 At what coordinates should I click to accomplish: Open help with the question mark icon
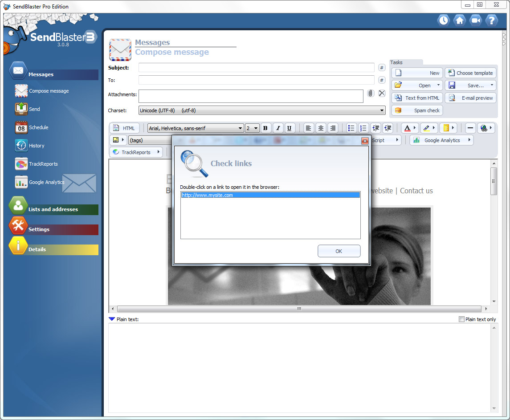[491, 20]
